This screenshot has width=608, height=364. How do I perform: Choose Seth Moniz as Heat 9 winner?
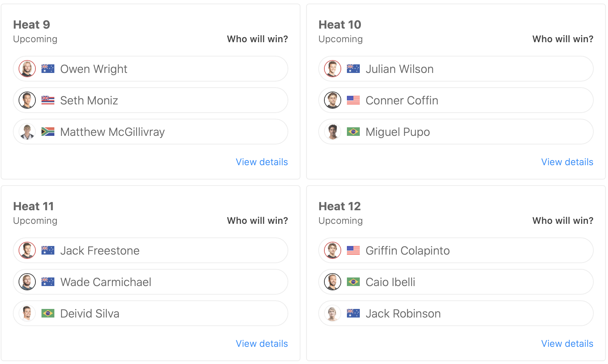tap(150, 100)
